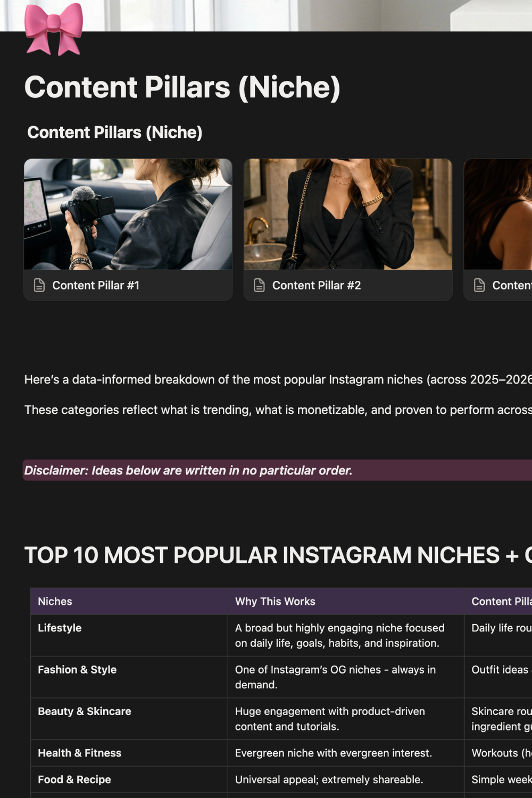Click the third gallery card's page icon
This screenshot has height=798, width=532.
[479, 285]
